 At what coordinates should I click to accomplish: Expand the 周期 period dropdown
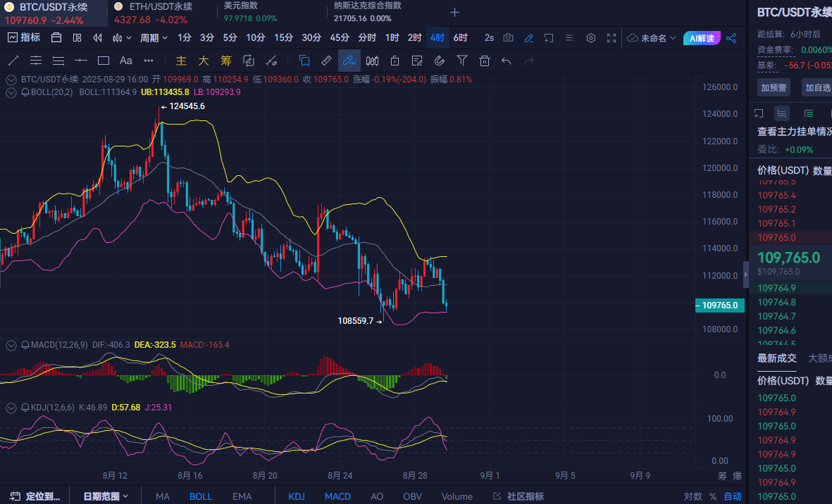(154, 37)
